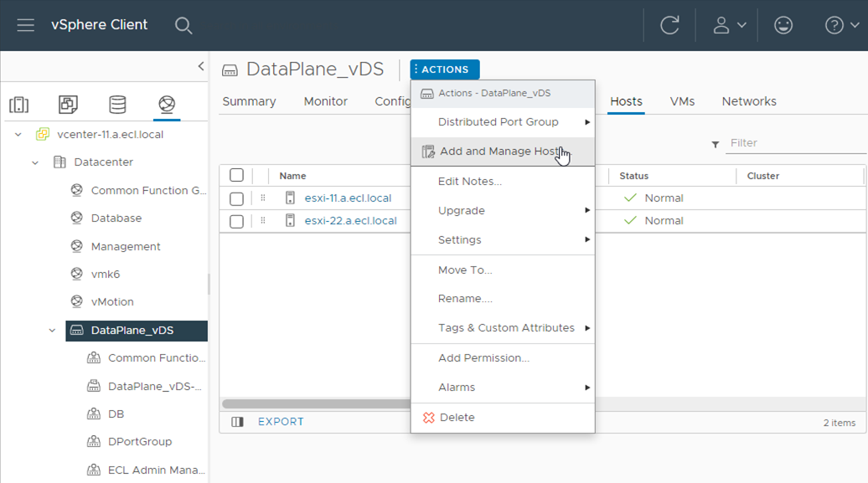Image resolution: width=868 pixels, height=483 pixels.
Task: Check the esxi-11.a.ecl.local row checkbox
Action: point(236,198)
